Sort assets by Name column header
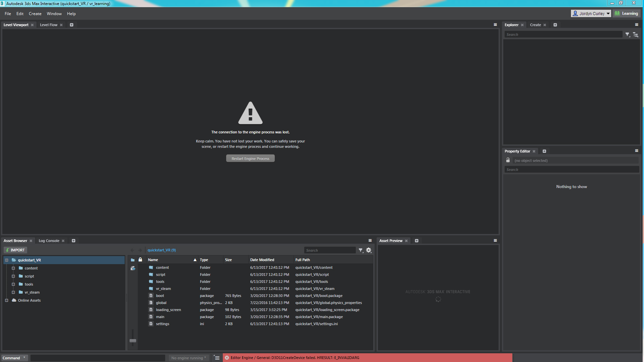Viewport: 644px width, 362px height. tap(172, 260)
